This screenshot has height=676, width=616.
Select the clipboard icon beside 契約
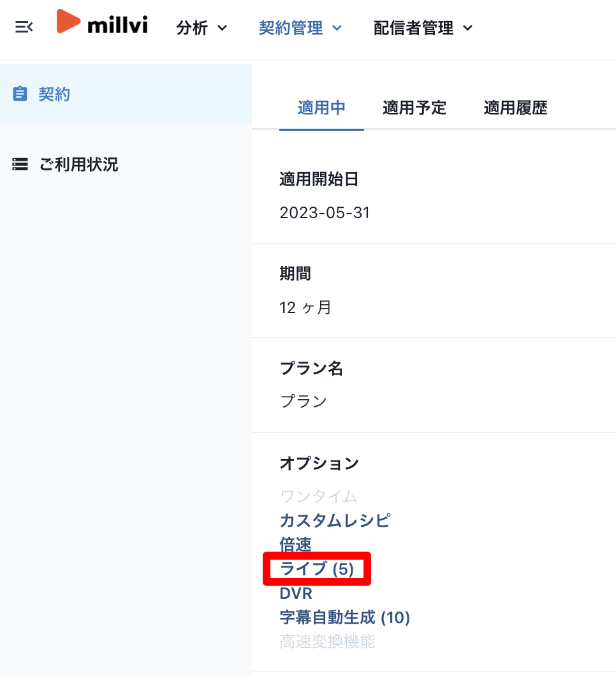point(20,93)
